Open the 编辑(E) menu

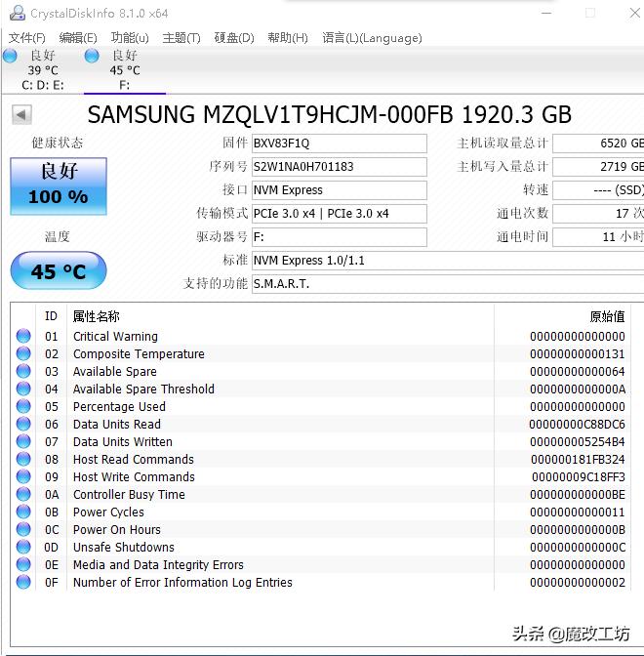(78, 38)
